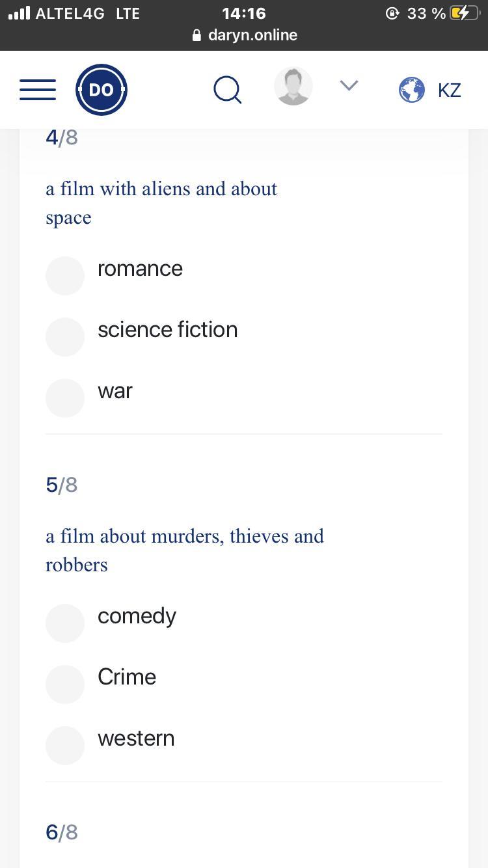Viewport: 488px width, 868px height.
Task: Tap the rotation lock status icon
Action: pos(392,14)
